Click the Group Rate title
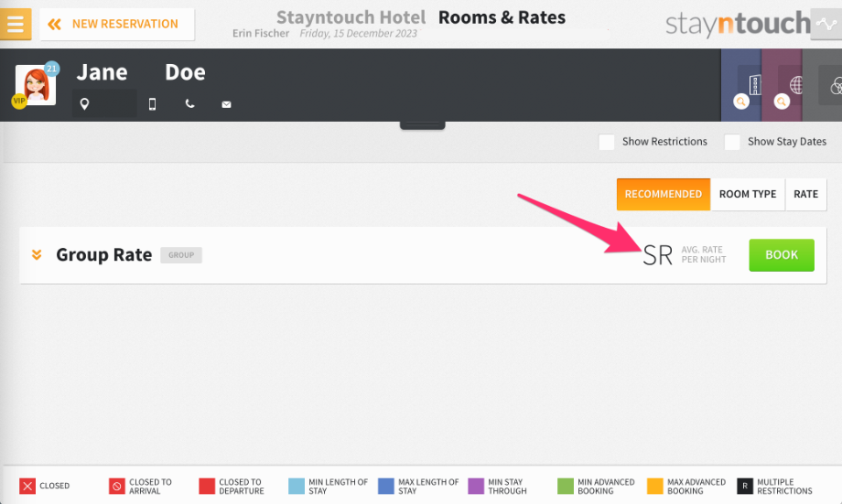Image resolution: width=842 pixels, height=504 pixels. tap(104, 255)
